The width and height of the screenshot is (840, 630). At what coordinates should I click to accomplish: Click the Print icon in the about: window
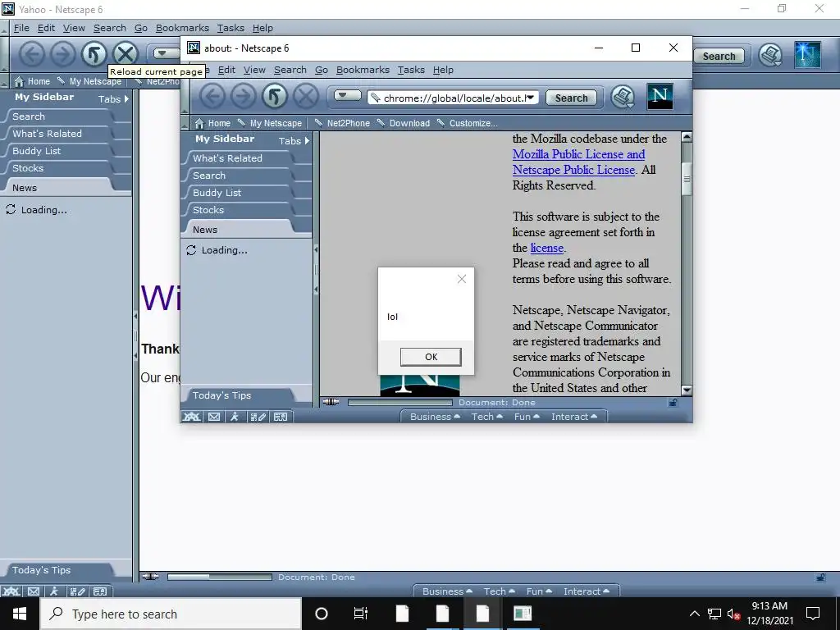pyautogui.click(x=623, y=98)
